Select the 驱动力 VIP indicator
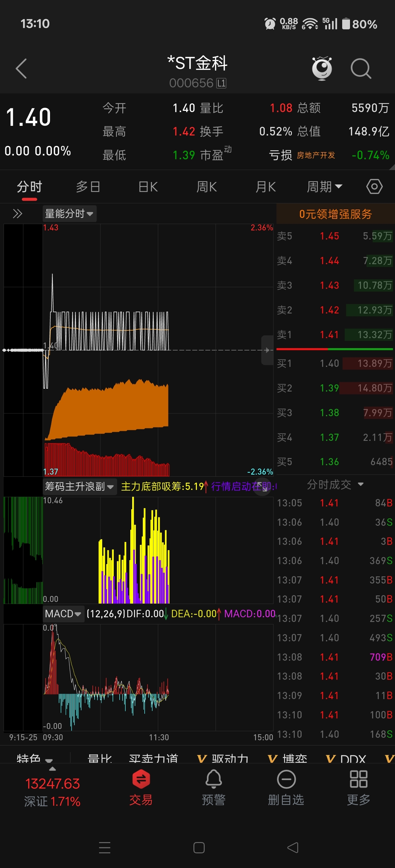 click(222, 758)
